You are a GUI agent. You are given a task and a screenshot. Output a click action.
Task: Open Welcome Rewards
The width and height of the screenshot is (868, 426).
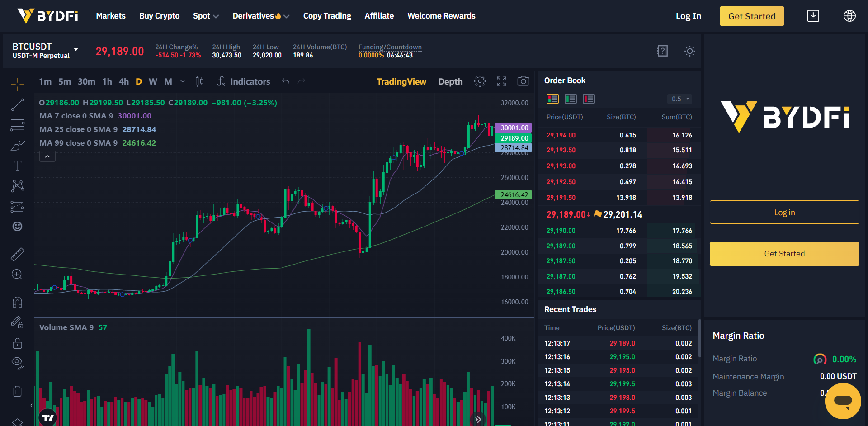[441, 16]
